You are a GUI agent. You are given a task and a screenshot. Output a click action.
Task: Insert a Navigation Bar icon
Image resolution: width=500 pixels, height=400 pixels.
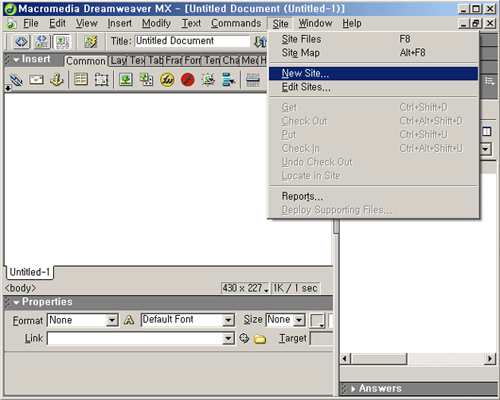click(x=229, y=80)
